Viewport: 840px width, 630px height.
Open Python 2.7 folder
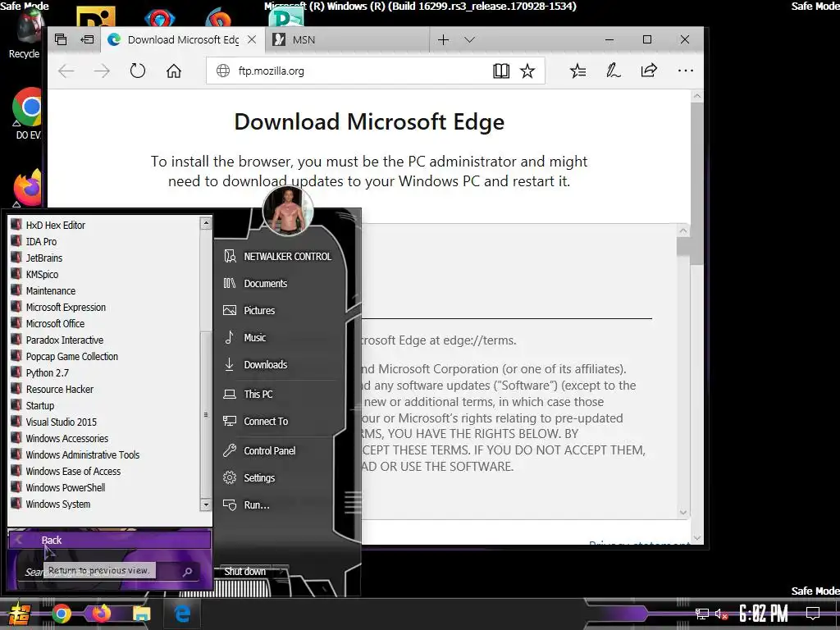(x=47, y=373)
